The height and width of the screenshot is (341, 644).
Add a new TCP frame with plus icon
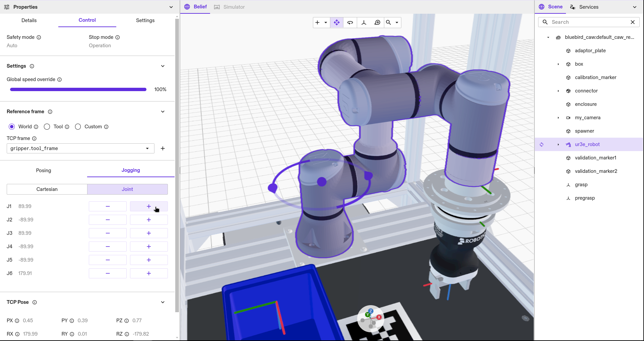coord(163,148)
